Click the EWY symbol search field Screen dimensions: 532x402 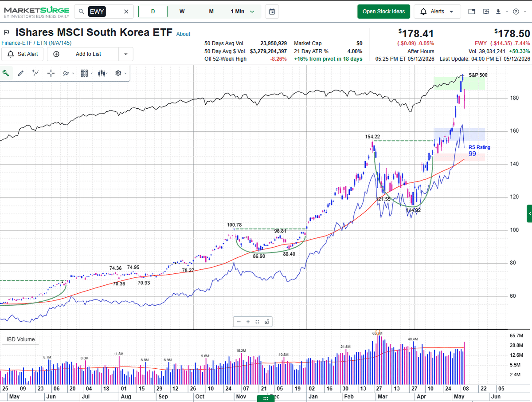(x=104, y=12)
